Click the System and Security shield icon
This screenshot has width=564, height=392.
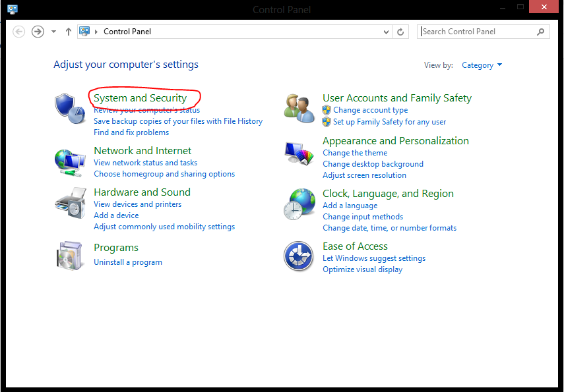[x=70, y=109]
